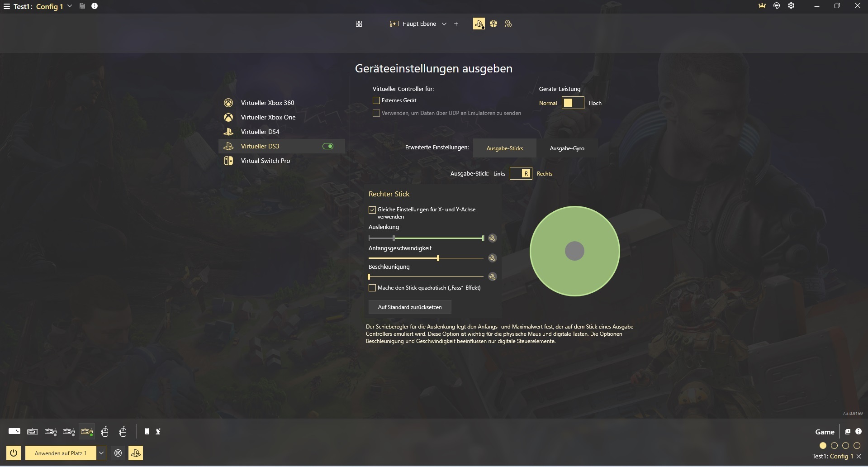Click the gamepad device icon in bottom bar
This screenshot has height=467, width=868.
[x=14, y=431]
